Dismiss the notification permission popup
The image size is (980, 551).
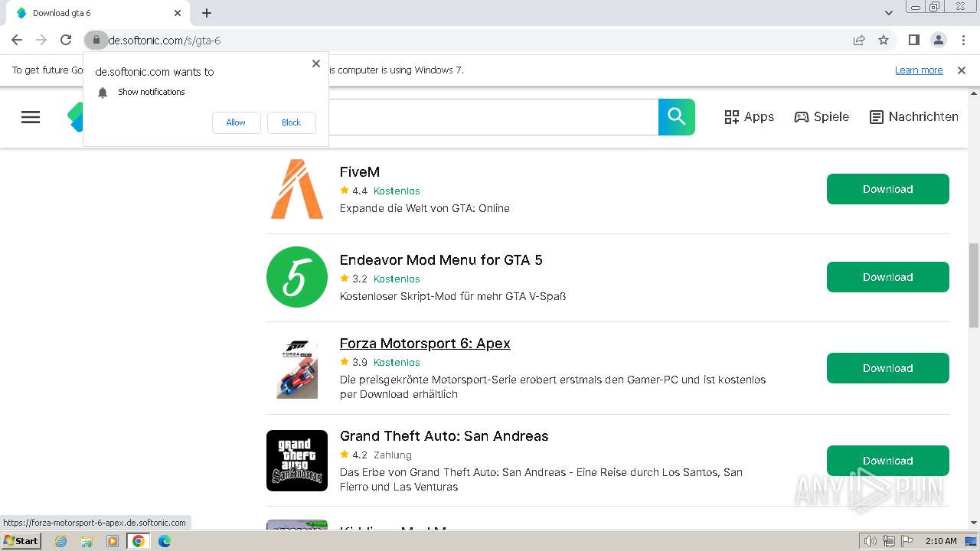315,64
